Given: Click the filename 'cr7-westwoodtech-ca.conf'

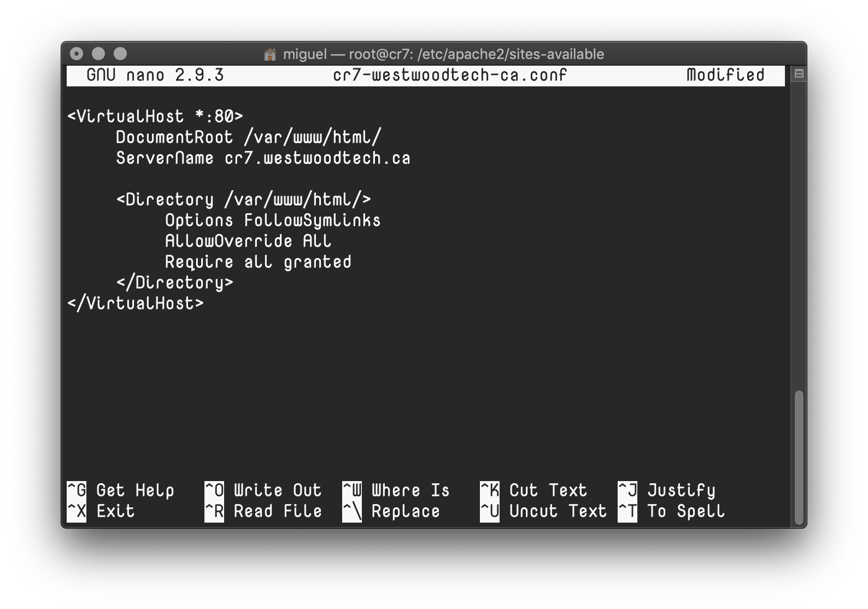Looking at the screenshot, I should 450,75.
